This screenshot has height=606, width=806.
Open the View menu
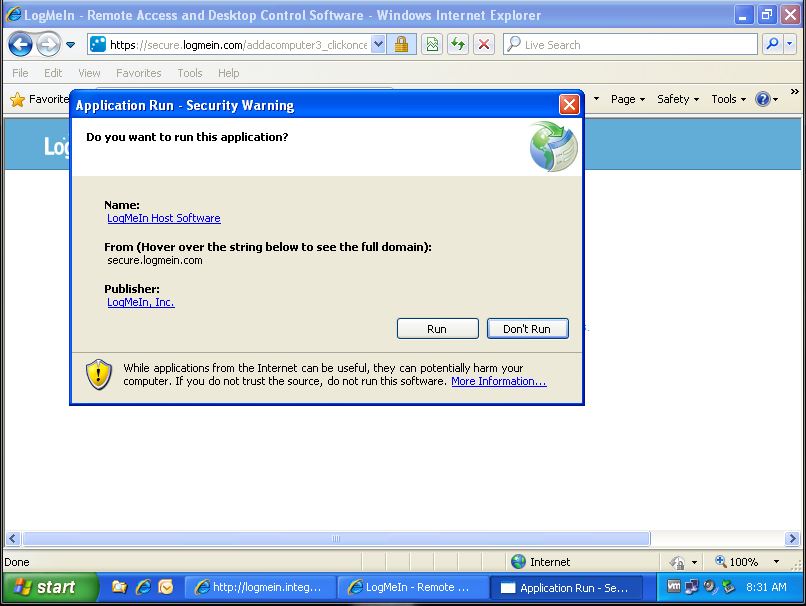[89, 73]
